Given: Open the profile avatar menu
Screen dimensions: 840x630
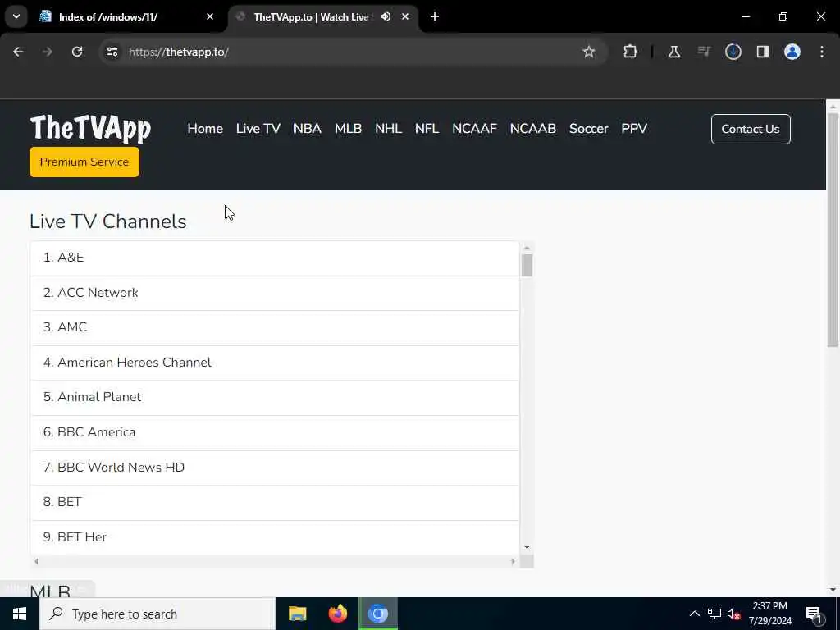Looking at the screenshot, I should point(792,52).
